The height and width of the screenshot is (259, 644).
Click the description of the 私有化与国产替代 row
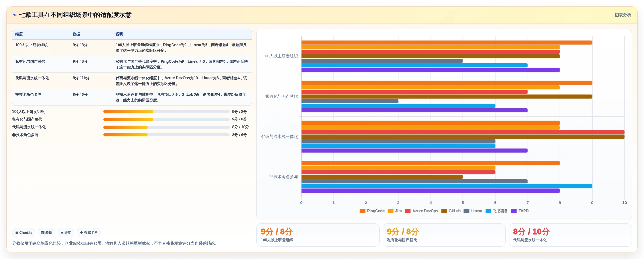(x=182, y=64)
